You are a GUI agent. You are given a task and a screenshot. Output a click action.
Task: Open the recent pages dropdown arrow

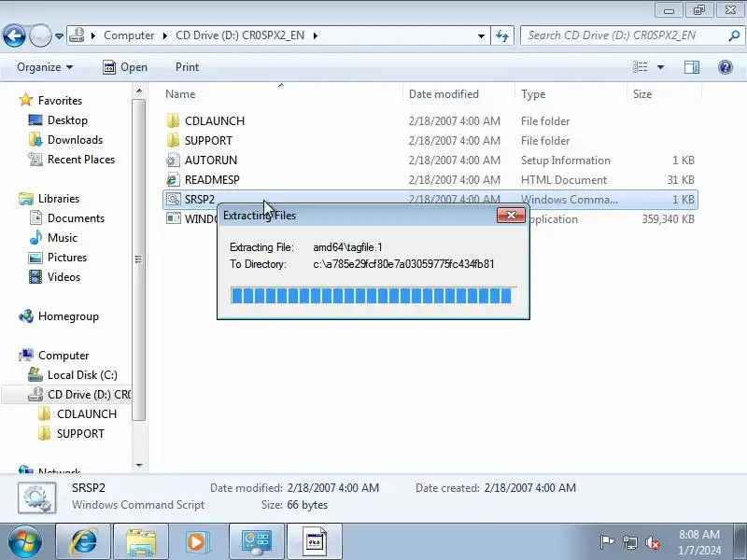[59, 35]
